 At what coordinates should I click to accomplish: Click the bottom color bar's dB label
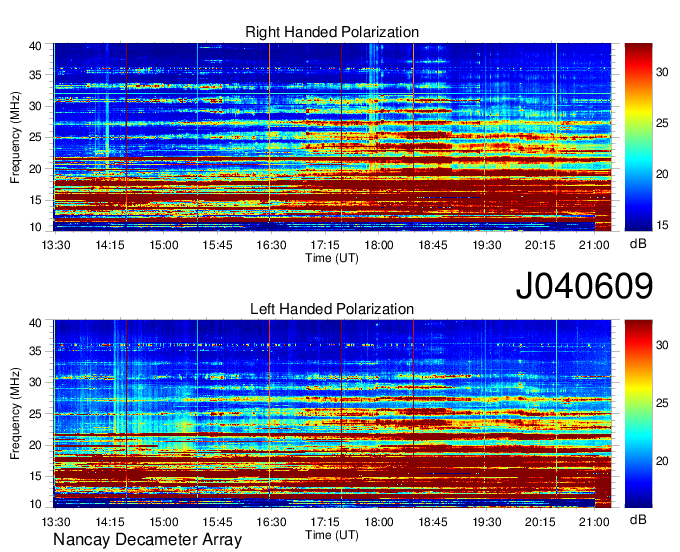coord(638,519)
